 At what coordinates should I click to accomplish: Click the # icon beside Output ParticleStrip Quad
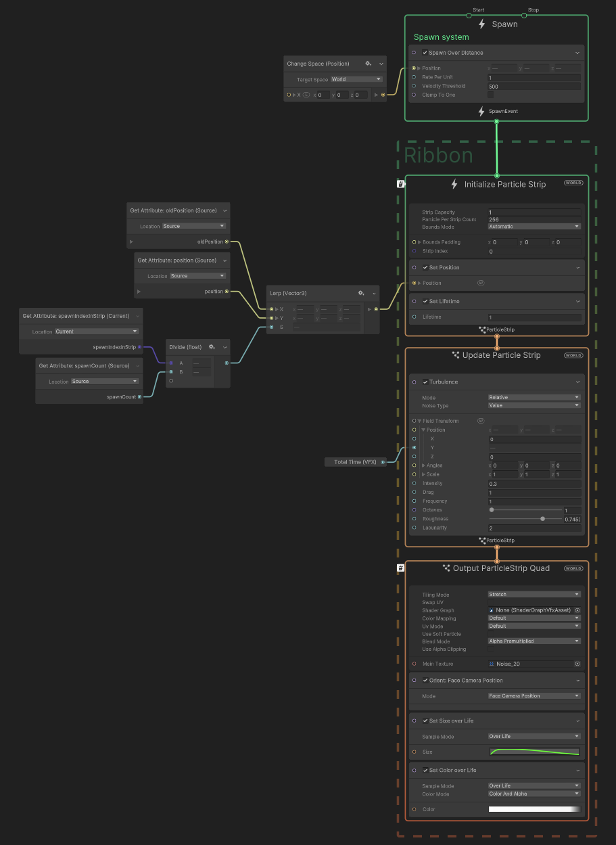click(400, 568)
